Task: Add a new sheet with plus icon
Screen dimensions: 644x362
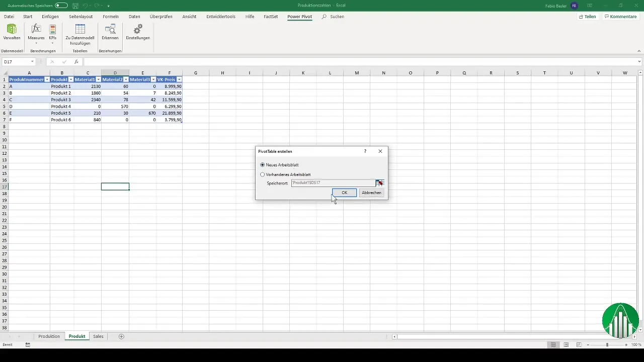Action: click(x=121, y=336)
